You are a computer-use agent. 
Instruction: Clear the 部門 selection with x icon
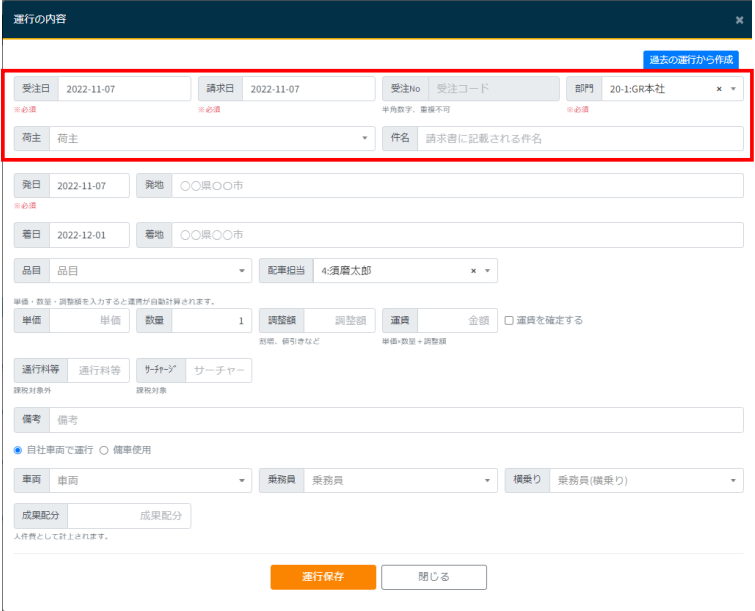(x=719, y=89)
